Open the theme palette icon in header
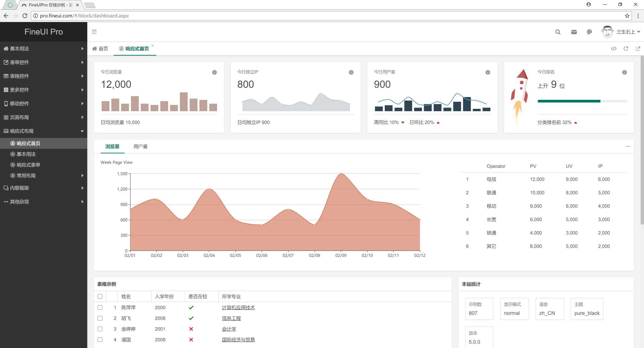The width and height of the screenshot is (644, 348). pyautogui.click(x=589, y=32)
